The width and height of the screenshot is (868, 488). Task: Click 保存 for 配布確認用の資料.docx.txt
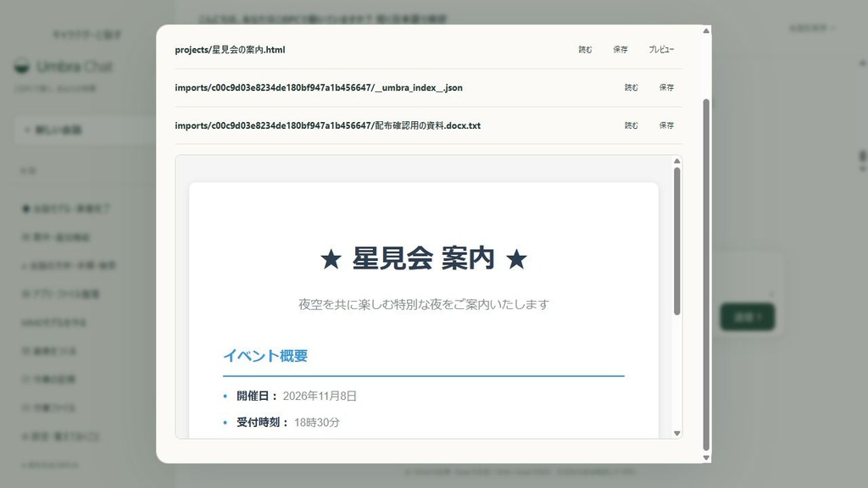pos(666,125)
